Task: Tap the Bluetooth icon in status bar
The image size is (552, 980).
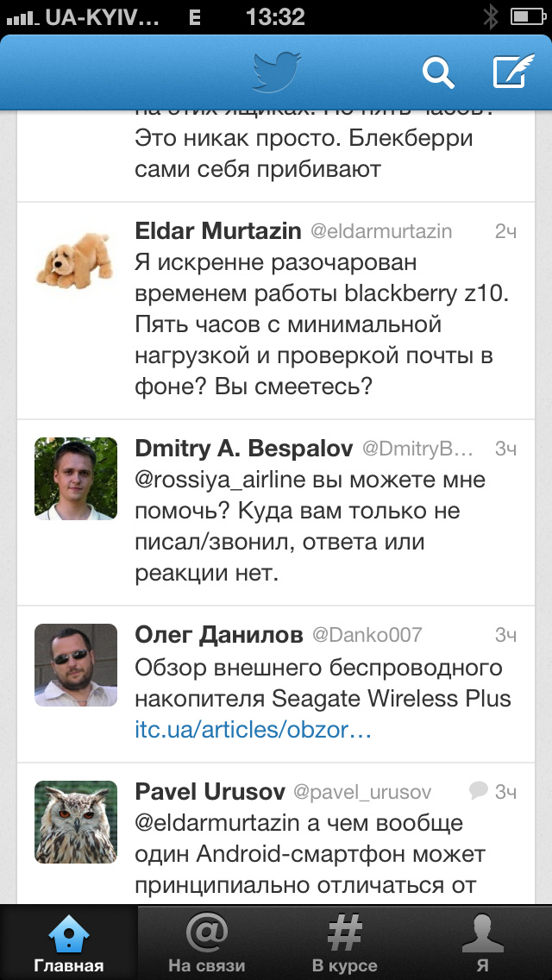Action: [491, 16]
